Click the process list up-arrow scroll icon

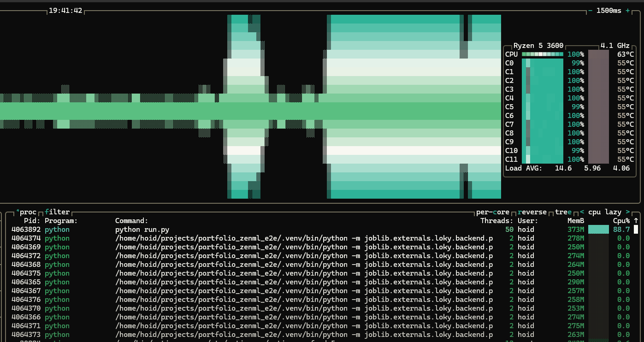(636, 221)
